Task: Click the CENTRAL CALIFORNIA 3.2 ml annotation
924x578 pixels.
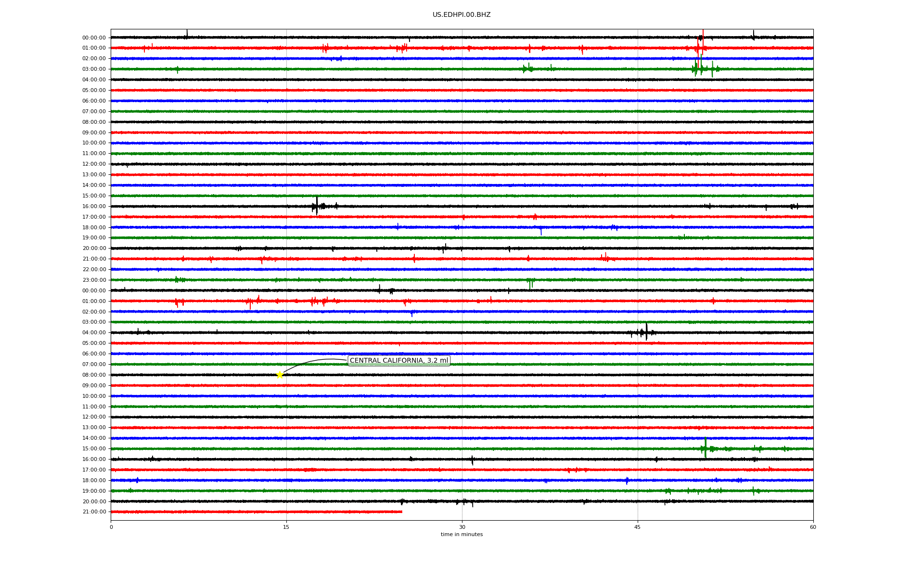Action: click(398, 360)
